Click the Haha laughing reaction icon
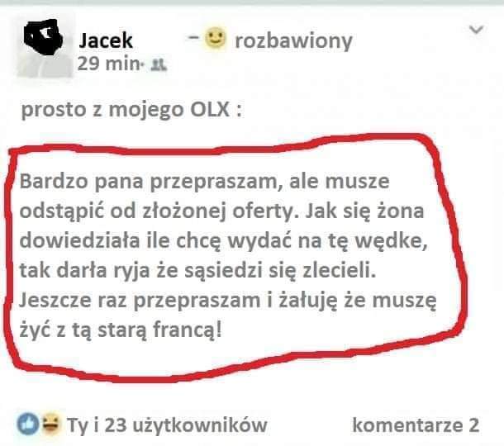 coord(50,421)
